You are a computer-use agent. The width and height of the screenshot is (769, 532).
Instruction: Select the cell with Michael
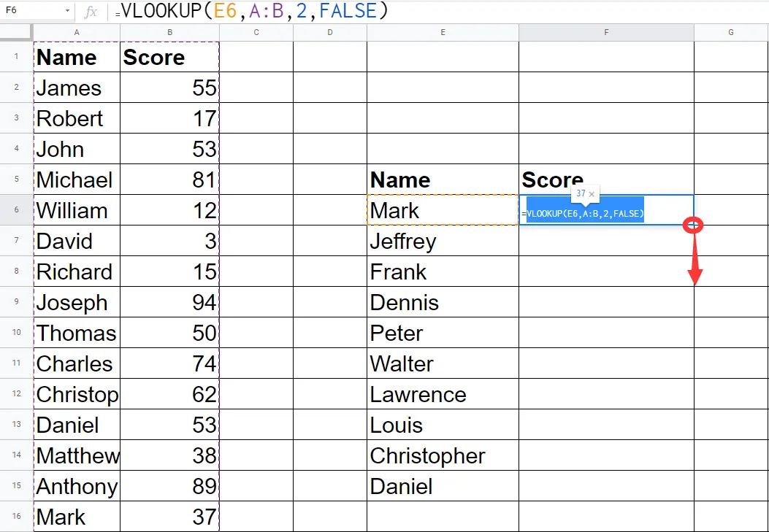[77, 180]
